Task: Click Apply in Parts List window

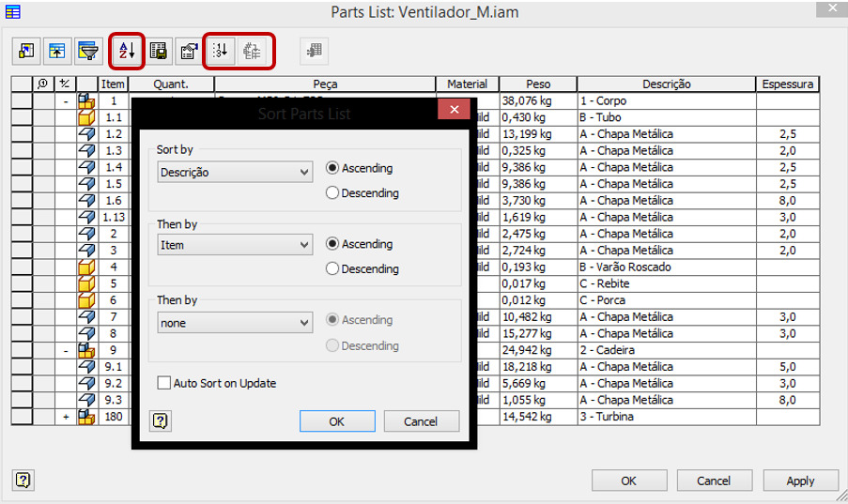Action: pos(800,481)
